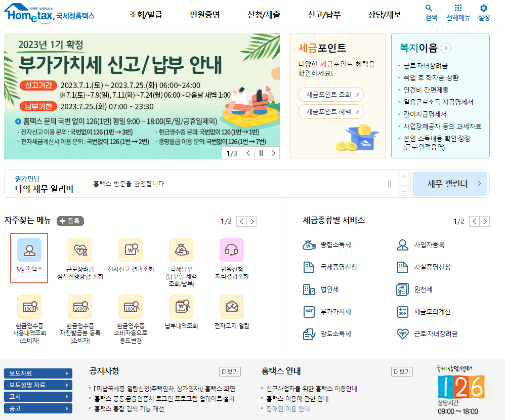The height and width of the screenshot is (420, 505).
Task: Open 전자고지 열람 envelope icon
Action: point(232,307)
